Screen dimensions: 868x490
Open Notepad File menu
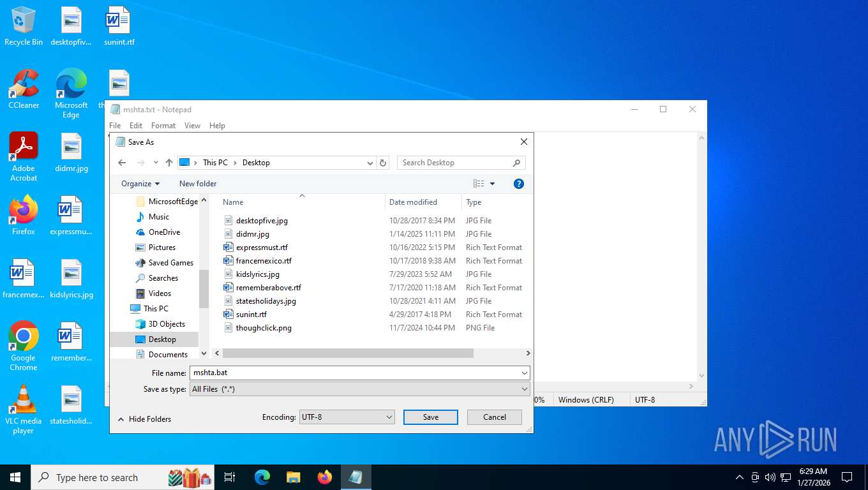coord(115,126)
